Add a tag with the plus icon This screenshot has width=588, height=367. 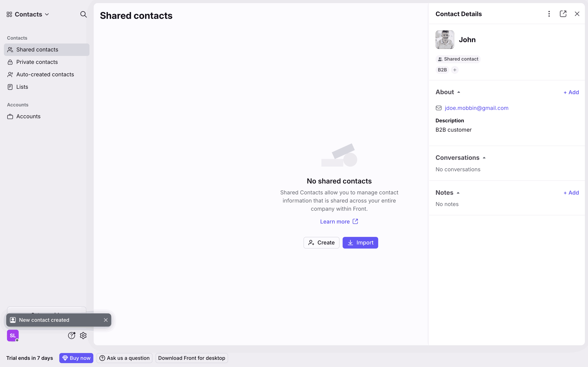pos(455,70)
